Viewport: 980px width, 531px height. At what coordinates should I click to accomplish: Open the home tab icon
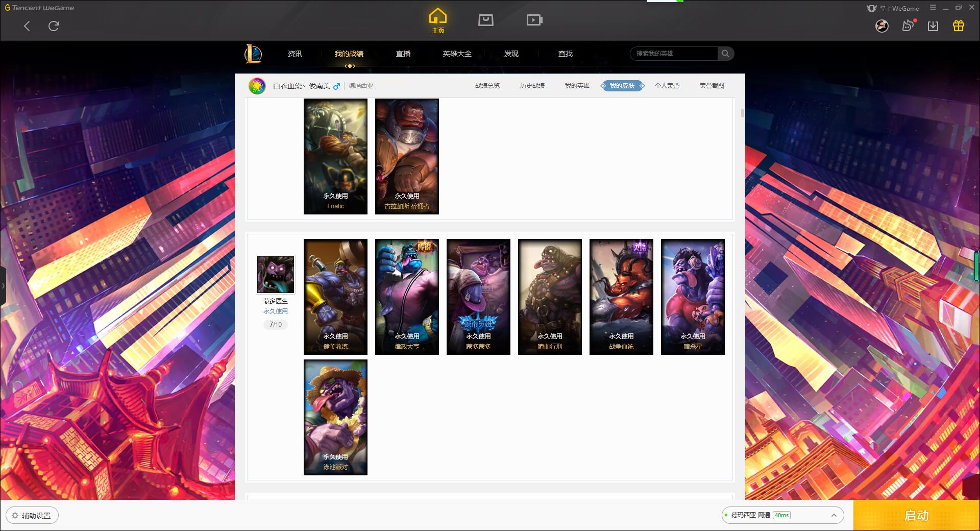437,21
